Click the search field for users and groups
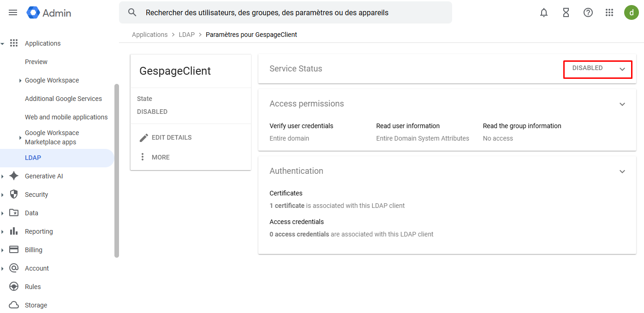 pyautogui.click(x=285, y=12)
